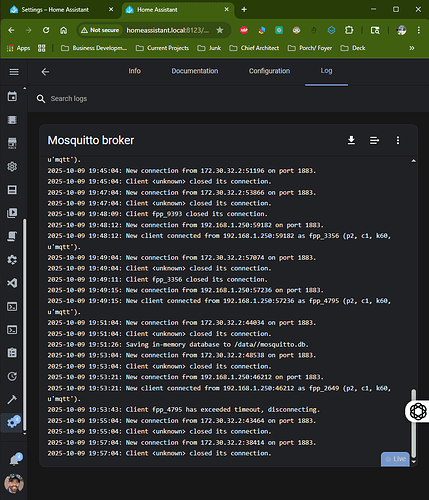The height and width of the screenshot is (500, 429).
Task: Open the Calendar sidebar icon
Action: (x=12, y=96)
